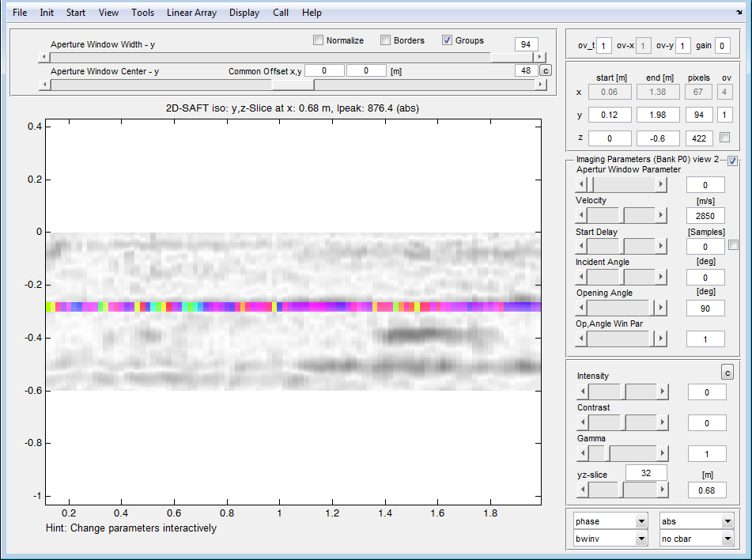Decrease Op,Angle Win Par with left arrow
Image resolution: width=752 pixels, height=560 pixels.
pos(581,339)
